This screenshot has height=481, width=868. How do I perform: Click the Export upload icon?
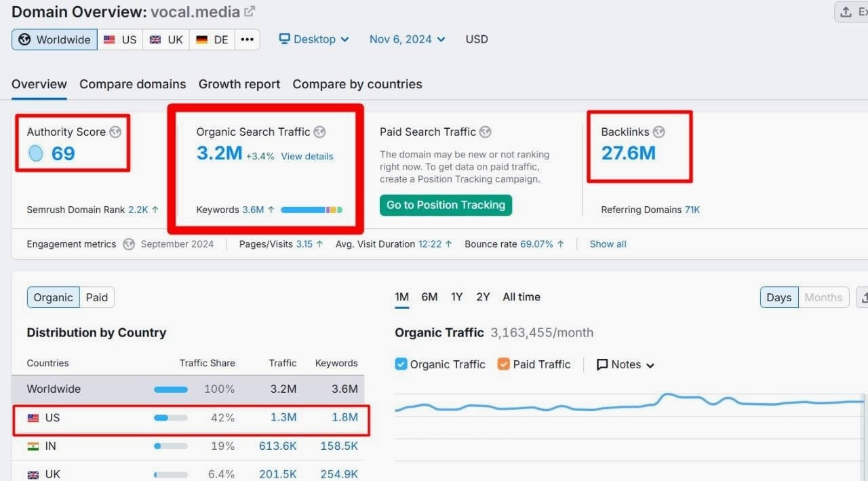[846, 12]
